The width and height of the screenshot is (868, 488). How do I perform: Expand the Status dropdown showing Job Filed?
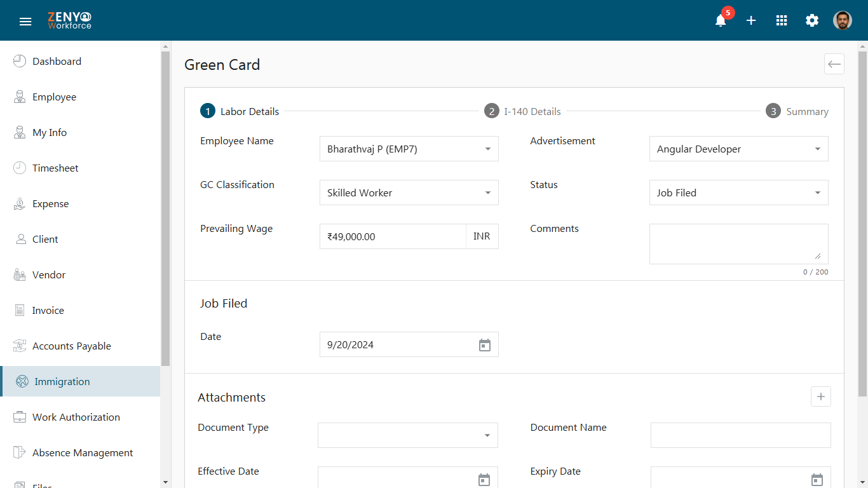coord(738,193)
